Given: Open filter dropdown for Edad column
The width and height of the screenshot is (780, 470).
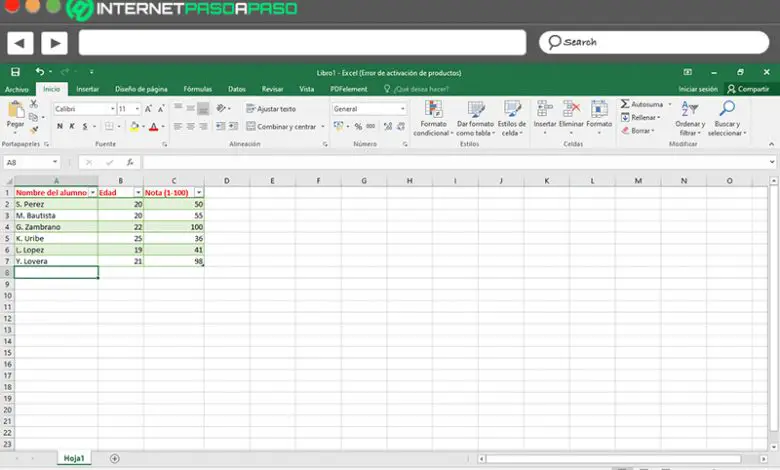Looking at the screenshot, I should click(138, 192).
